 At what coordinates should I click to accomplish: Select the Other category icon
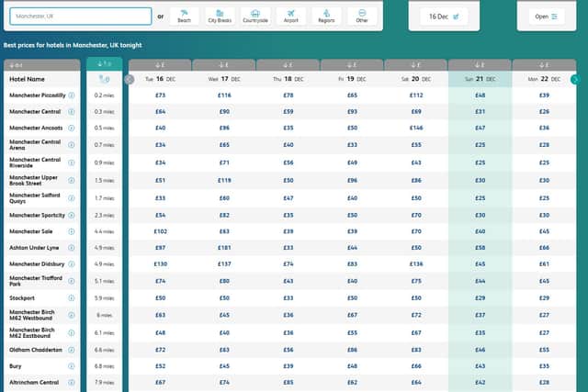click(362, 17)
